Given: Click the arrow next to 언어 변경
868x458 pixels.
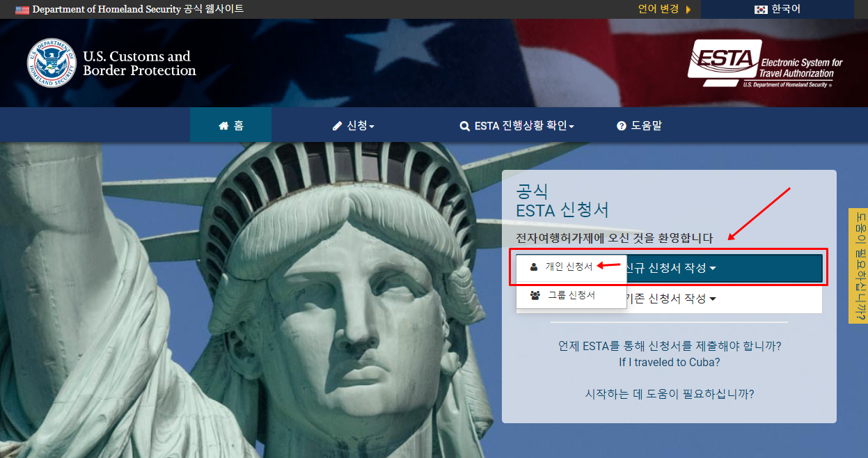Looking at the screenshot, I should click(688, 10).
